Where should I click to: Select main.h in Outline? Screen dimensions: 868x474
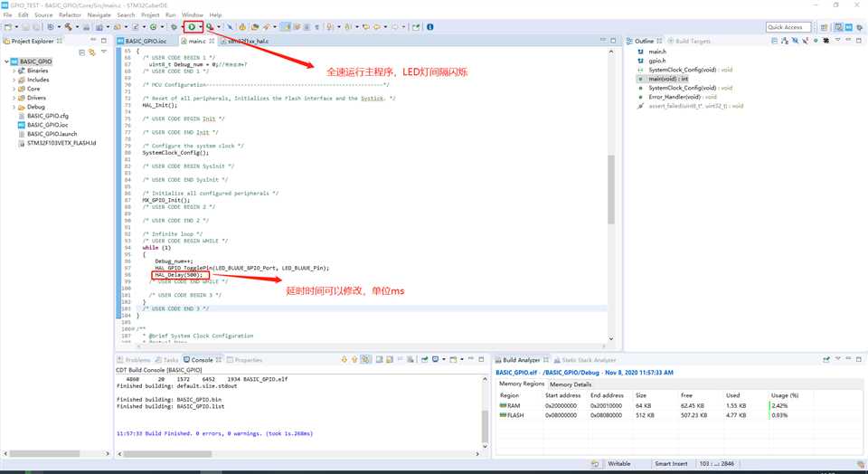point(657,52)
